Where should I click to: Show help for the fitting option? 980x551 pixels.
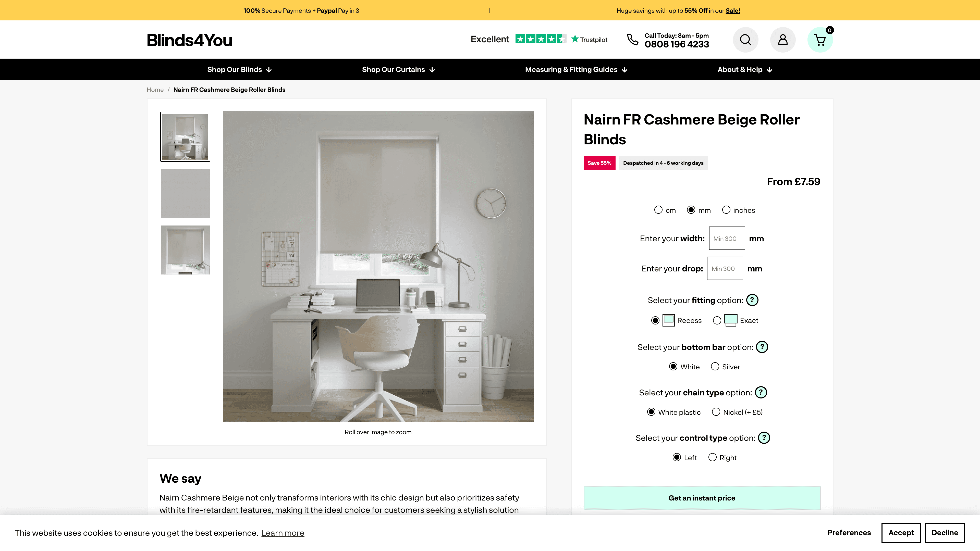[x=752, y=300]
